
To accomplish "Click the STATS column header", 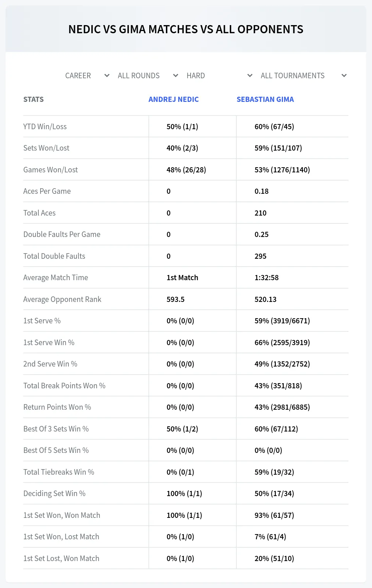I will tap(34, 99).
